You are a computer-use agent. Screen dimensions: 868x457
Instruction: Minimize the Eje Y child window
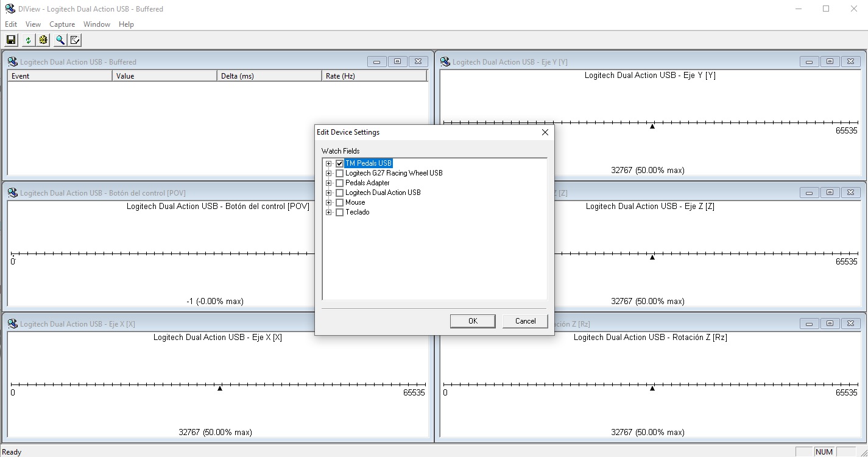pos(810,62)
